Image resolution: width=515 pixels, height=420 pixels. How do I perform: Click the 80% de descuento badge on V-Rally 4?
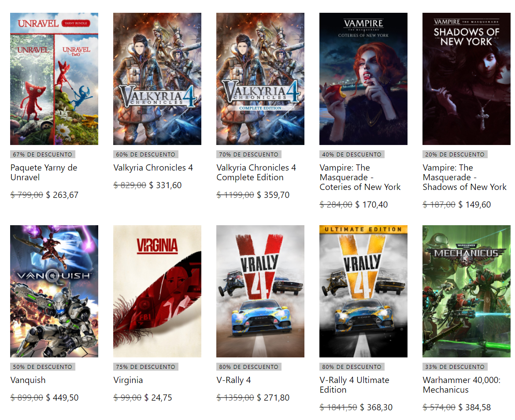coord(248,367)
